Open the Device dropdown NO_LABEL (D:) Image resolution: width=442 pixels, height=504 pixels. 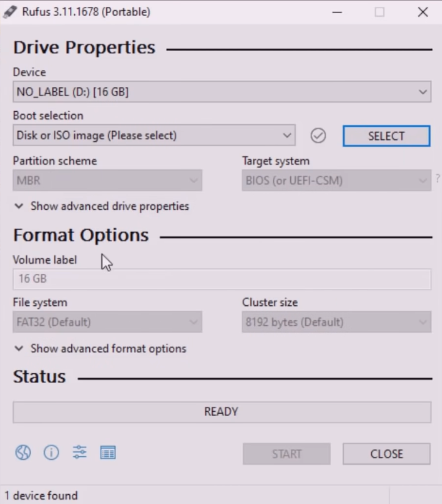pos(222,92)
